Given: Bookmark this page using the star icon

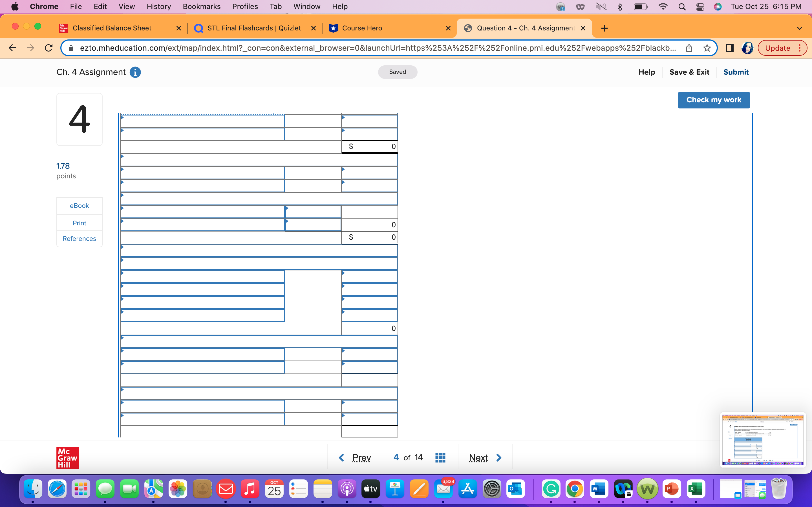Looking at the screenshot, I should pos(707,48).
